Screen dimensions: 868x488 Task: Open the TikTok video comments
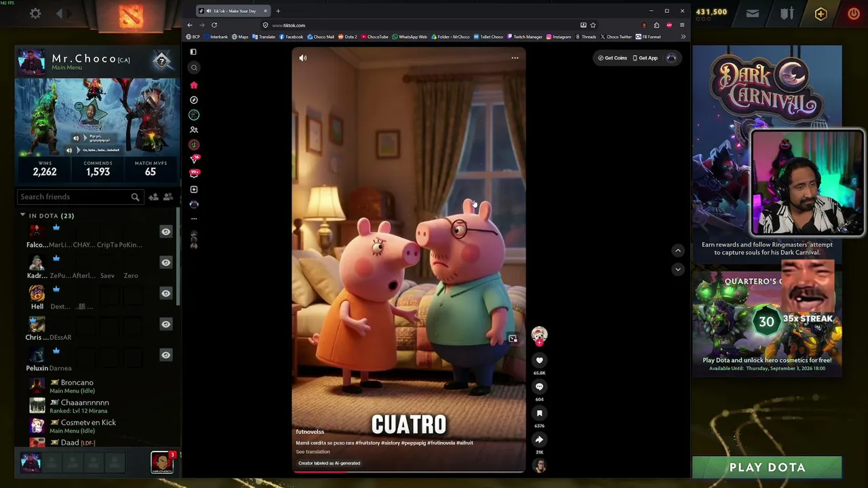pos(539,386)
